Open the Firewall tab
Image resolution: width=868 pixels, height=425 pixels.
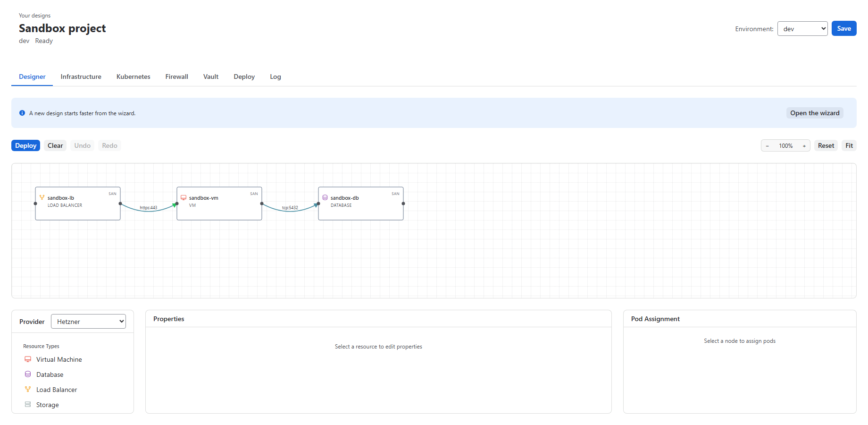(177, 76)
